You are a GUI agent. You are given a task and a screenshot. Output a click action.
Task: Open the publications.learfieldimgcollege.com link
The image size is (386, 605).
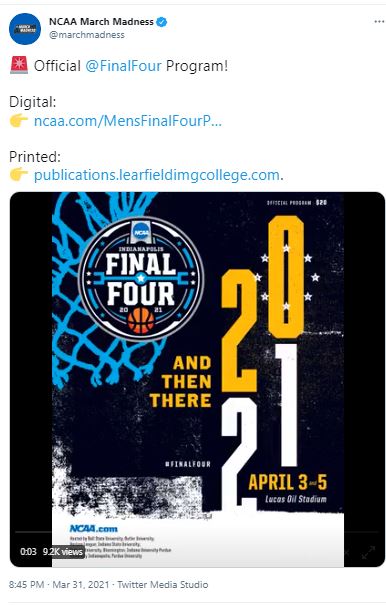click(x=157, y=175)
